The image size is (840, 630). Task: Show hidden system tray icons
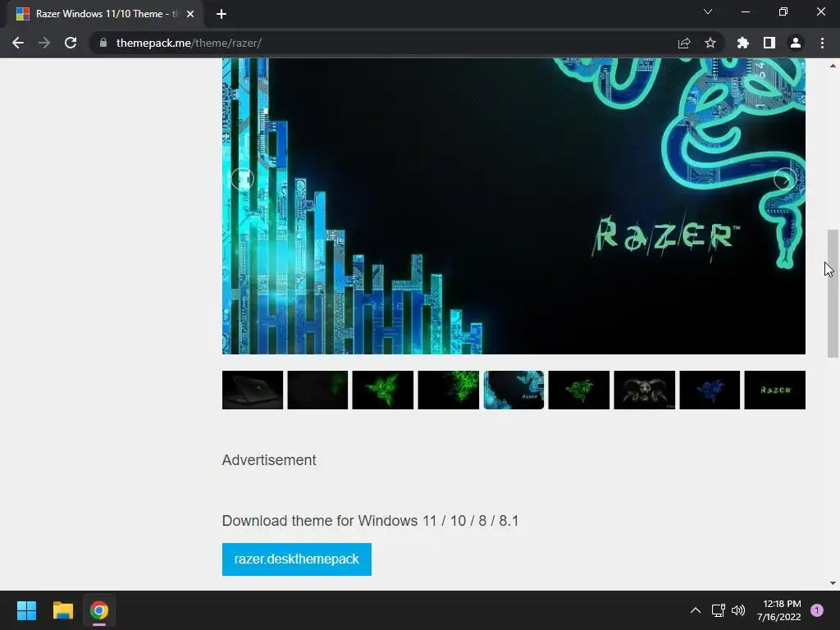[696, 610]
